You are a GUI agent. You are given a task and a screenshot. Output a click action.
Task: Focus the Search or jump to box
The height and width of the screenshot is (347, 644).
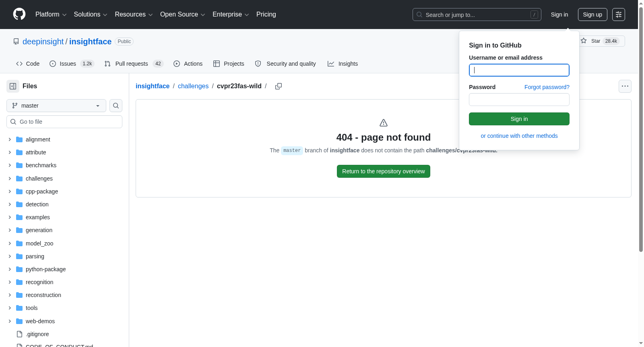477,15
